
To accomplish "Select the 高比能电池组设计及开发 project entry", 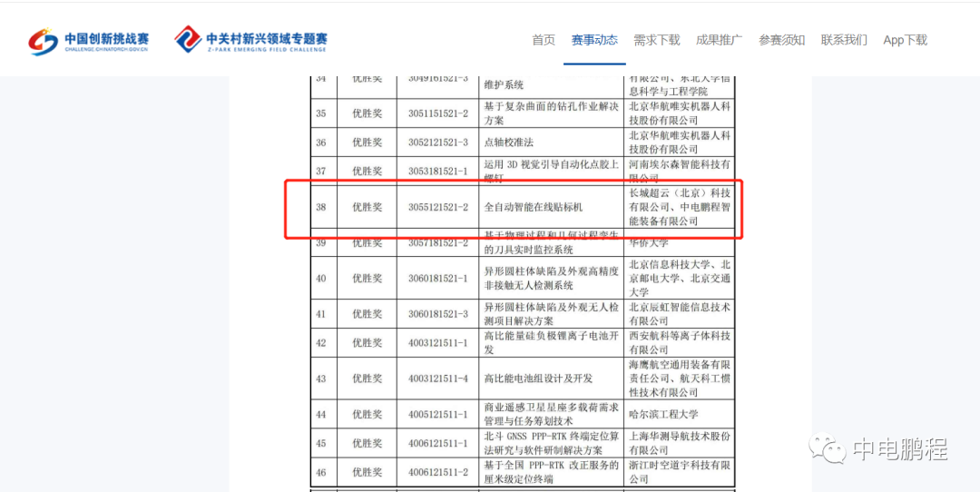I will pyautogui.click(x=538, y=379).
